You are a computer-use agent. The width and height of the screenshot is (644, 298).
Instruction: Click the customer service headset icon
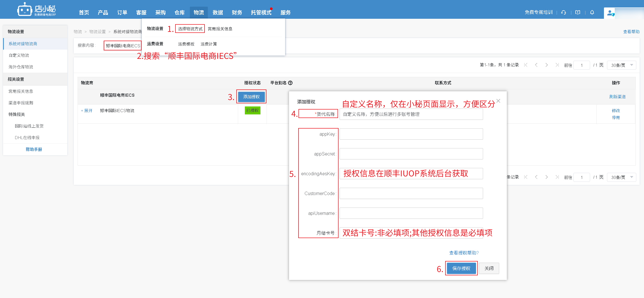coord(564,12)
